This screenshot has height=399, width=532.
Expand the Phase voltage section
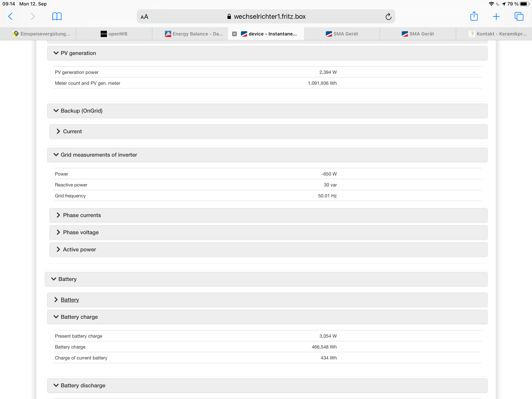coord(81,232)
